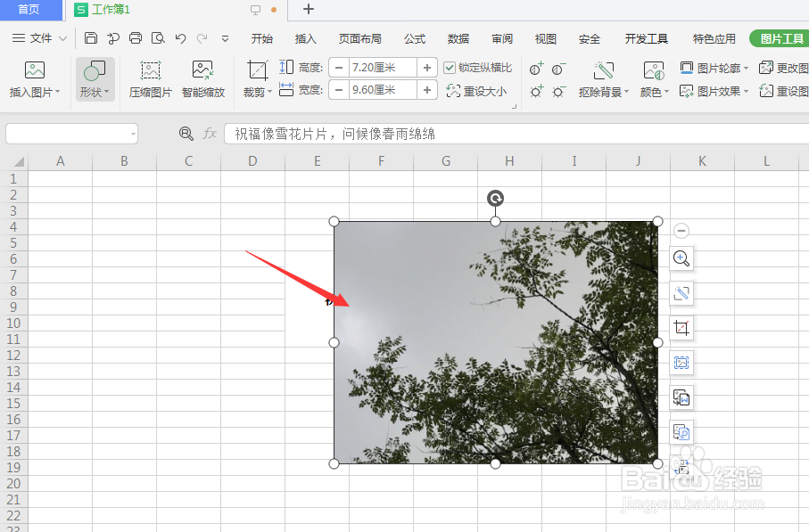Select column B header
809x532 pixels.
coord(124,161)
